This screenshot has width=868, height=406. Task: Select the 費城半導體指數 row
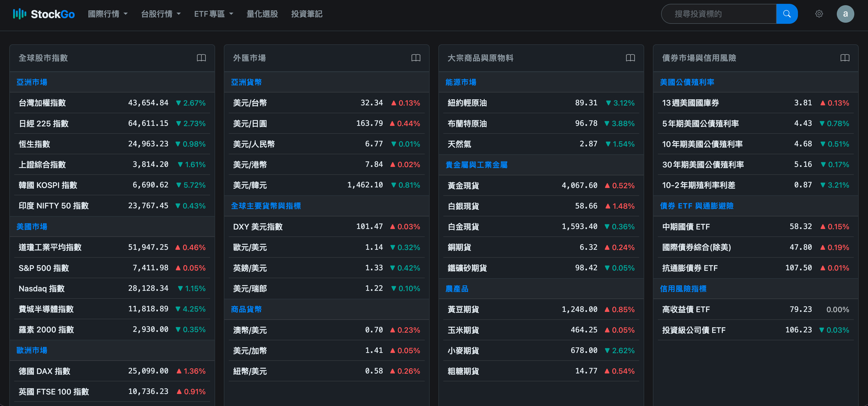click(112, 309)
